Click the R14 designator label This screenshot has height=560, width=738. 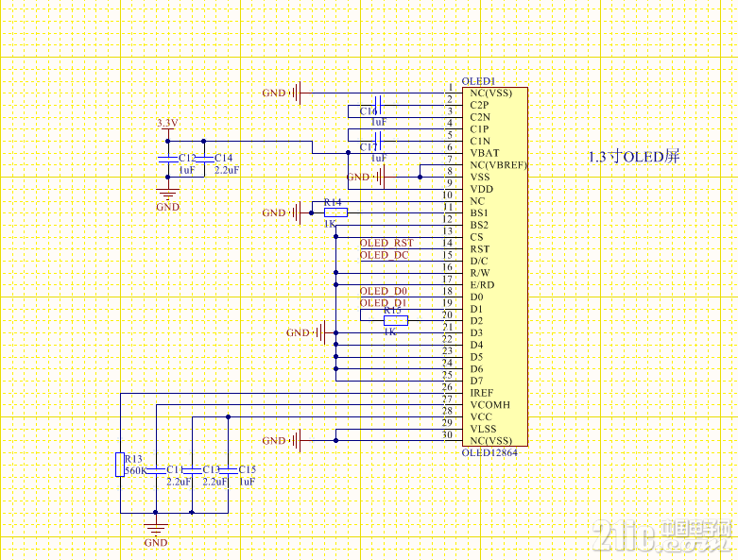coord(333,202)
